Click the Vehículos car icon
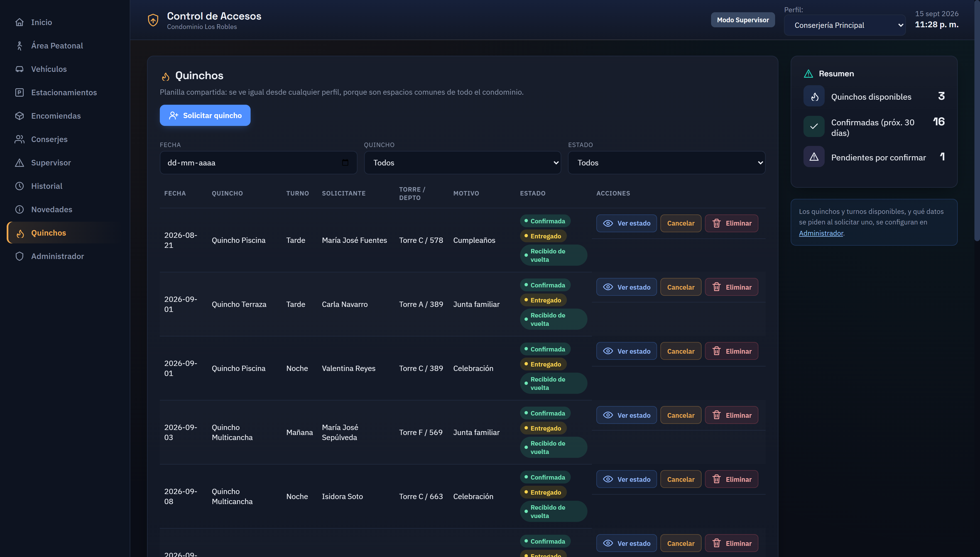980x557 pixels. [19, 69]
